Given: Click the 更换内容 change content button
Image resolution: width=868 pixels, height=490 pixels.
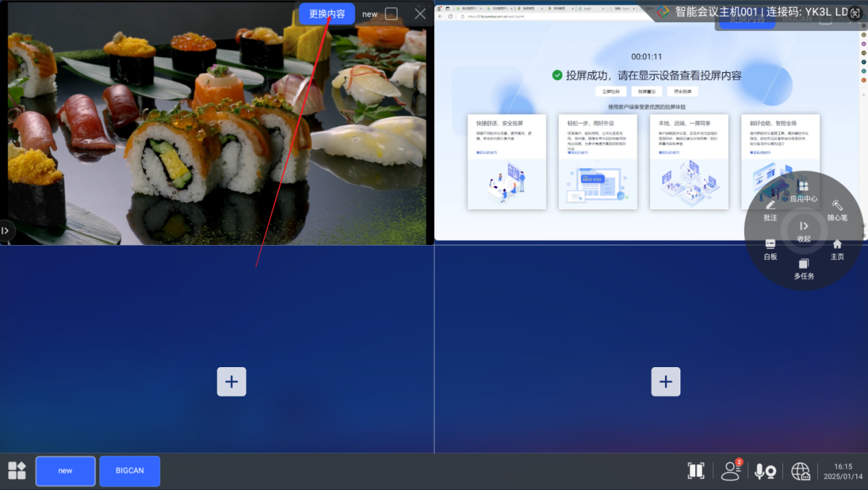Looking at the screenshot, I should click(x=326, y=14).
